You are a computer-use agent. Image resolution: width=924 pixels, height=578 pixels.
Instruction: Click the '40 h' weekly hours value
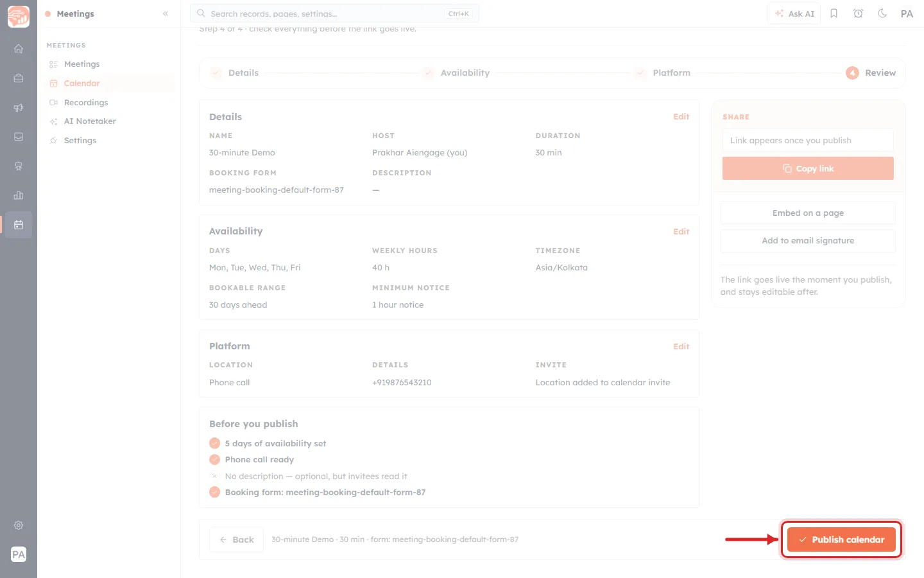click(381, 268)
